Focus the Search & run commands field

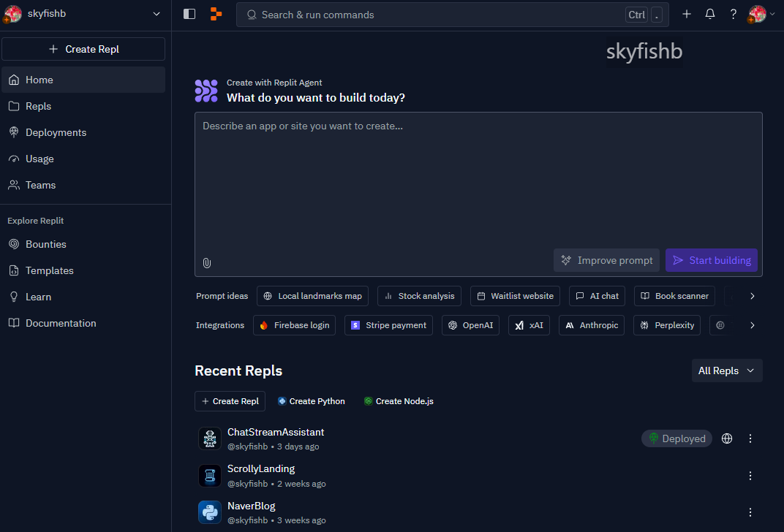(x=453, y=15)
